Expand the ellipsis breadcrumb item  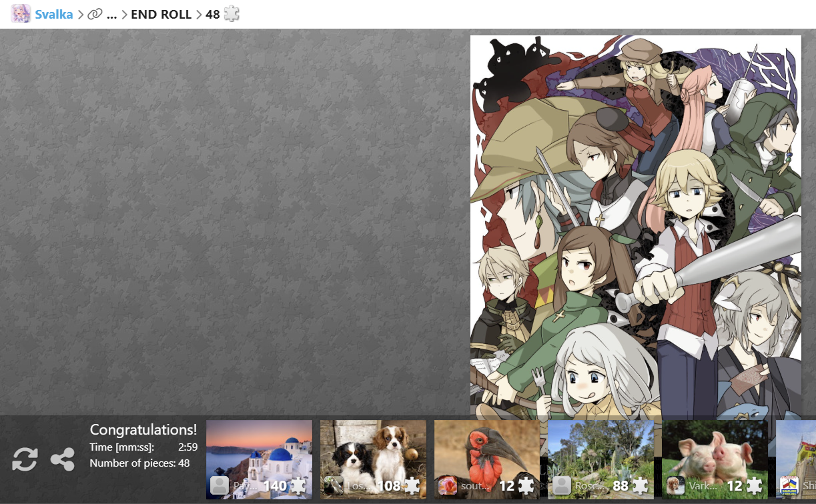click(111, 15)
